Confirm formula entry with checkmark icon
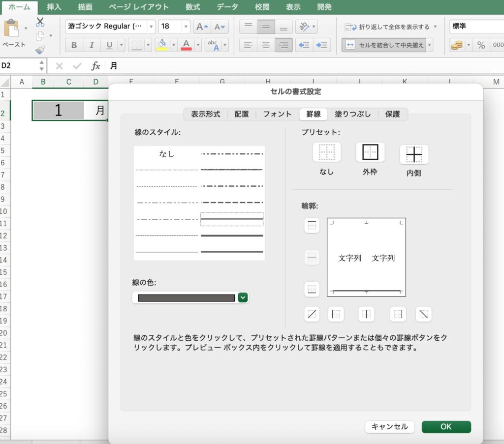504x444 pixels. pyautogui.click(x=77, y=66)
